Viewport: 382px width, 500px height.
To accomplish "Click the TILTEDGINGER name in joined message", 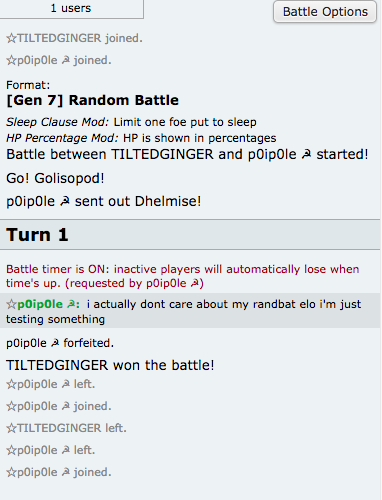I will click(x=59, y=38).
